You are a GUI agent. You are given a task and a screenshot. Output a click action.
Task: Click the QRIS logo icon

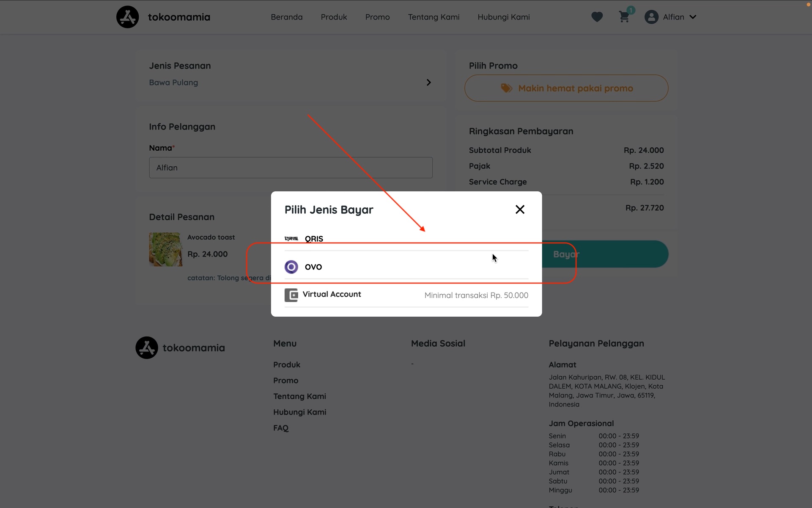point(291,239)
